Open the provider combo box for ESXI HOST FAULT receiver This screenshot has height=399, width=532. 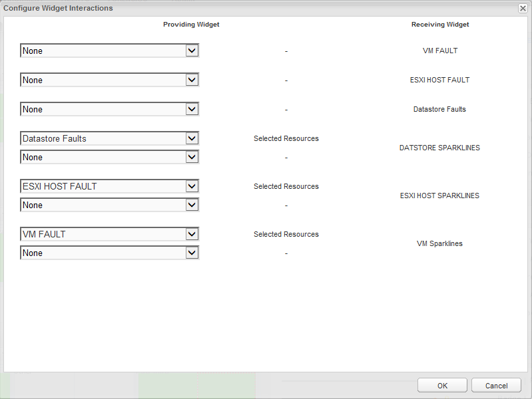(x=103, y=80)
